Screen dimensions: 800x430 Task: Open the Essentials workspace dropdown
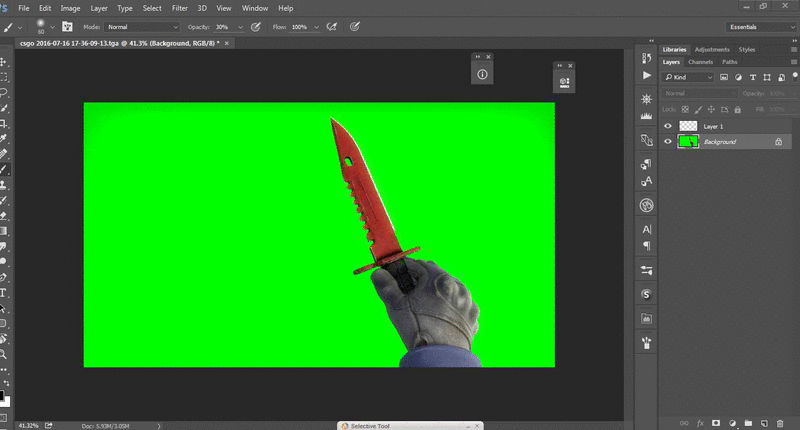coord(761,27)
